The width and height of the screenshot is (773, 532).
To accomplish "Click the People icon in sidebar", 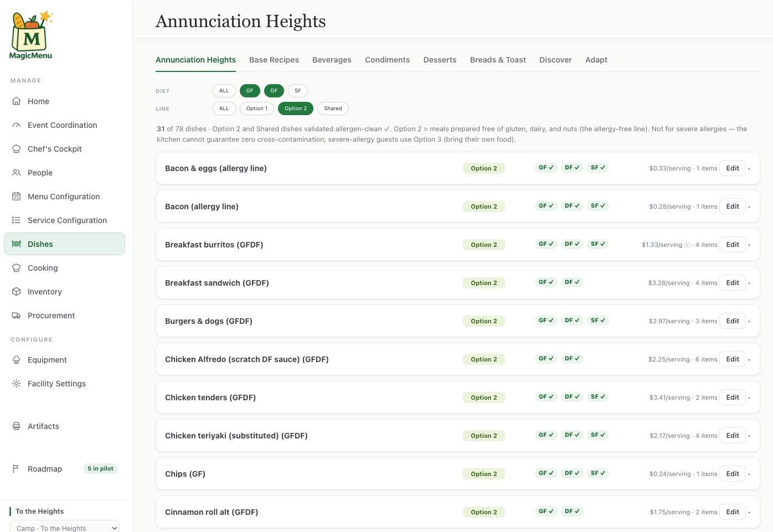I will pyautogui.click(x=17, y=173).
